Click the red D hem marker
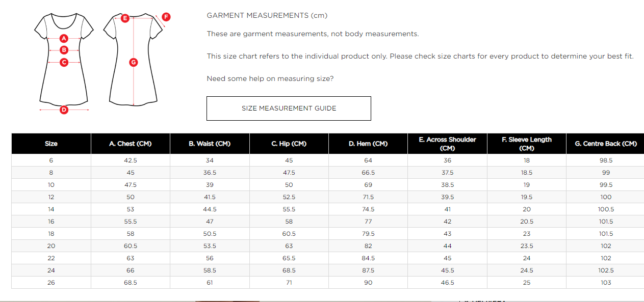Image resolution: width=644 pixels, height=302 pixels. [x=64, y=109]
